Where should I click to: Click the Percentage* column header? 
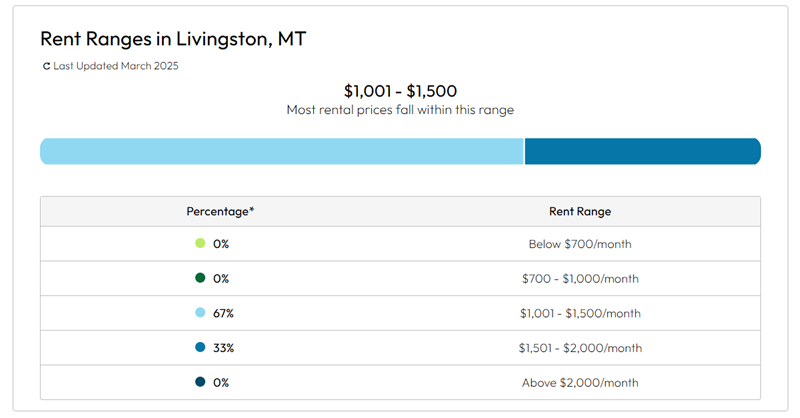coord(220,211)
